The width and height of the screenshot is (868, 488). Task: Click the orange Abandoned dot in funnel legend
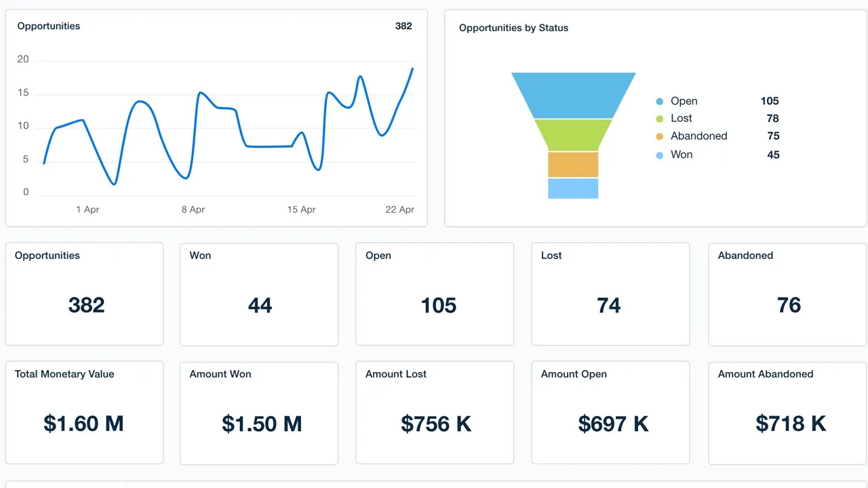point(659,137)
